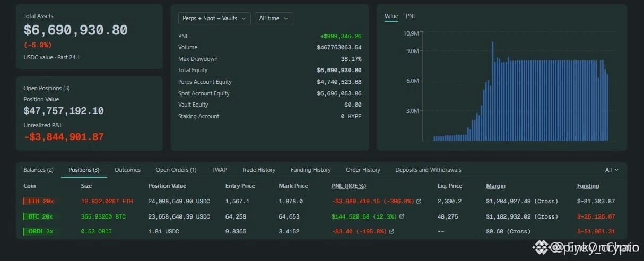
Task: Click the Liq. Price column header
Action: (x=449, y=186)
